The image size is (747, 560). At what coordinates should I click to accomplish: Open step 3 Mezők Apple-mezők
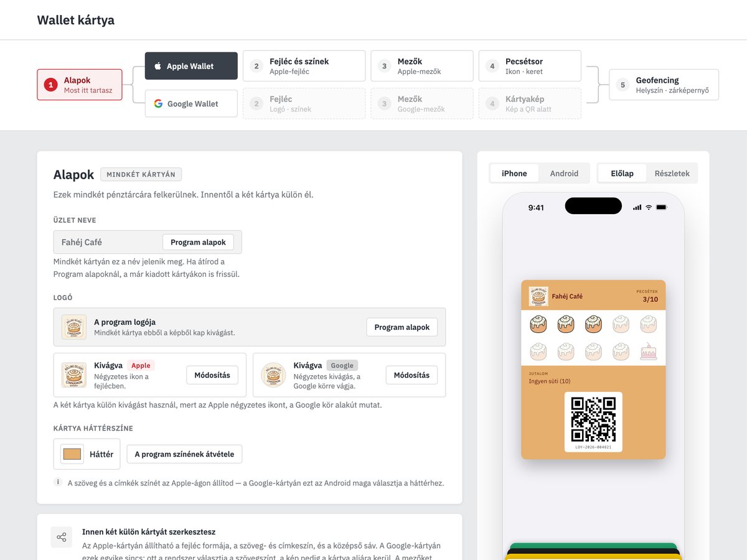pyautogui.click(x=422, y=66)
